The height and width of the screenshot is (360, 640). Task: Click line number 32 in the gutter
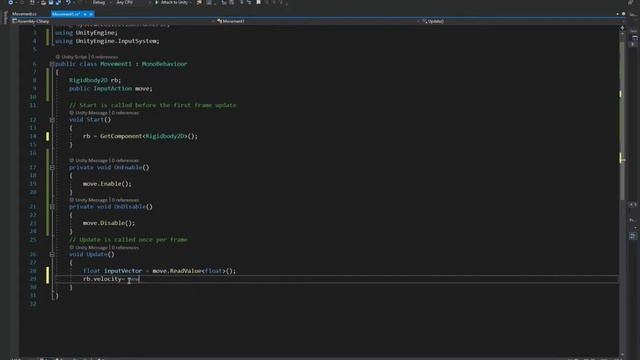pyautogui.click(x=33, y=304)
